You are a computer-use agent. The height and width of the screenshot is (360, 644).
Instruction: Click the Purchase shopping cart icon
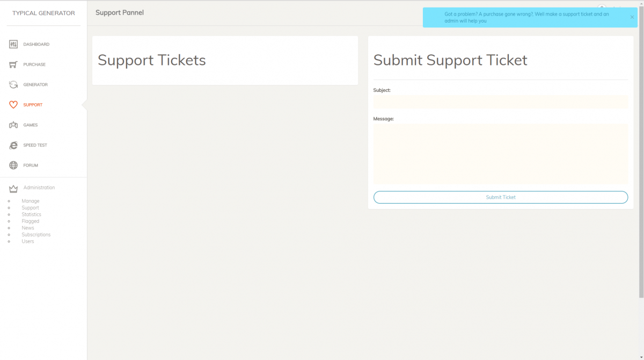click(13, 64)
